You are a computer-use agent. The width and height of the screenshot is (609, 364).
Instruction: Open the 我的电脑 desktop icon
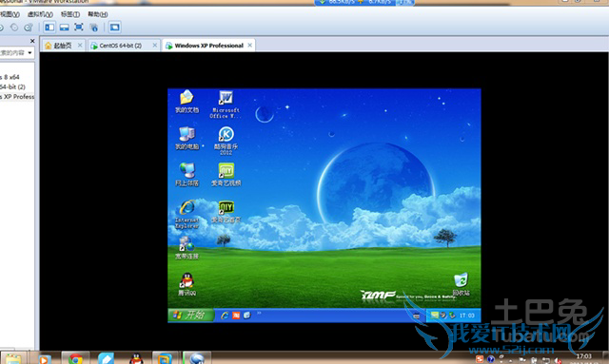187,138
